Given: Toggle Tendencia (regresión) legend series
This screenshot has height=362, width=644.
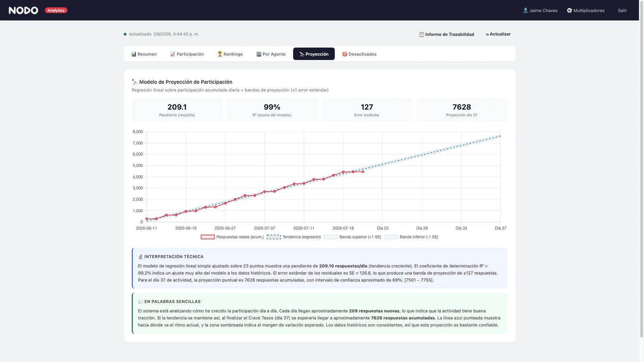Looking at the screenshot, I should (294, 237).
